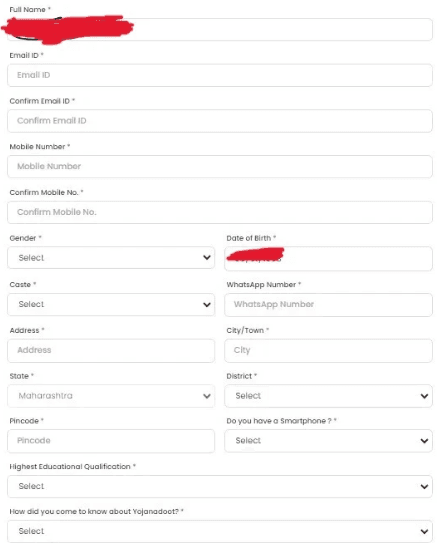Screen dimensions: 437x544
Task: Click the chevron arrow of Gender select
Action: (207, 257)
